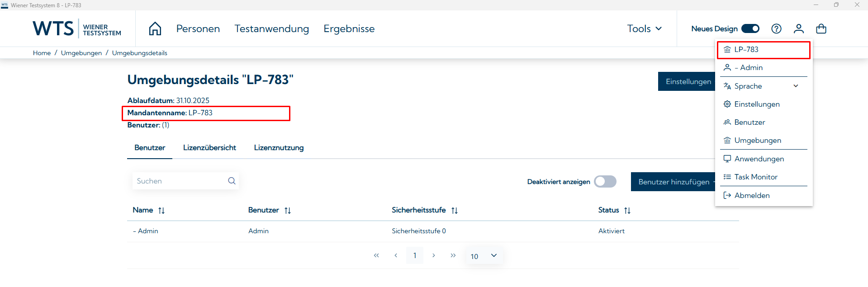Click Abmelden to log out
868x287 pixels.
pos(752,195)
